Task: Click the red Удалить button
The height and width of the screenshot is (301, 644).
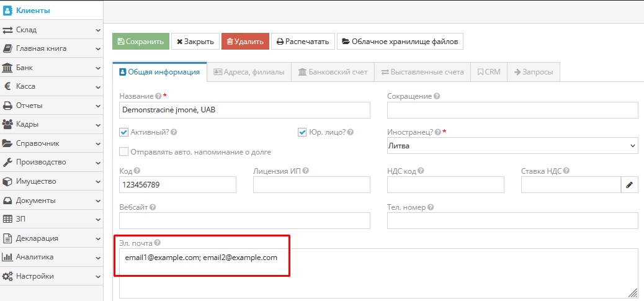Action: [245, 42]
